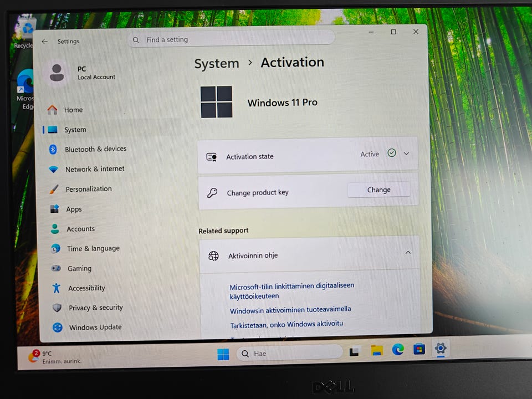Click the Active status text
Viewport: 532px width, 399px height.
point(370,154)
